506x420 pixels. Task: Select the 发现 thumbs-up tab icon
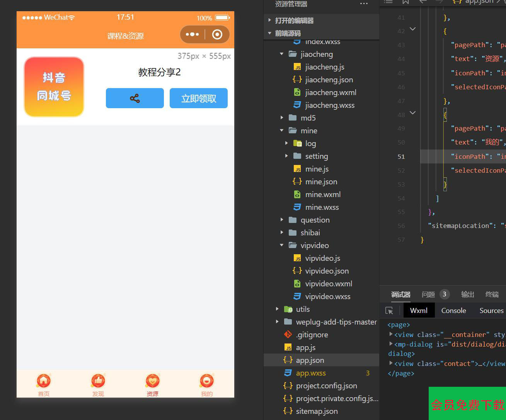98,381
